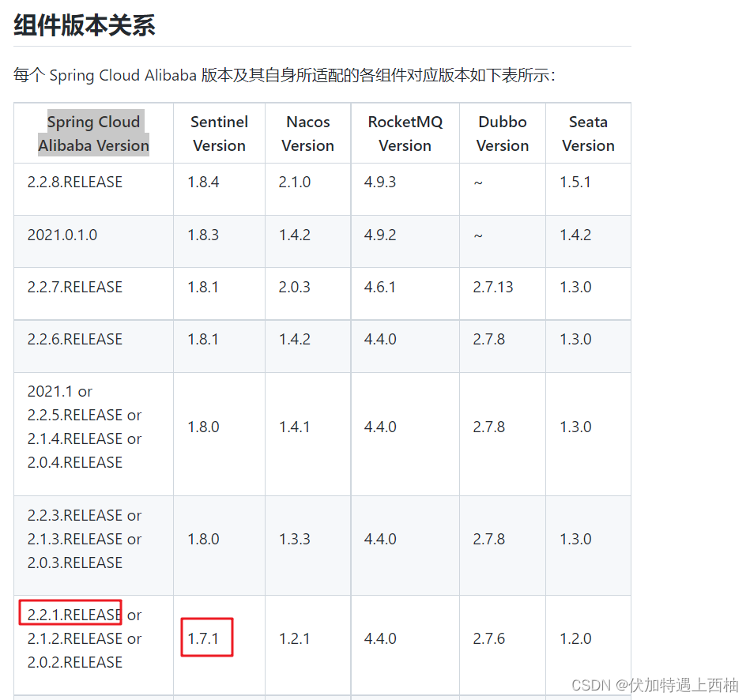Select the Spring Cloud Alibaba Version column header

point(94,134)
